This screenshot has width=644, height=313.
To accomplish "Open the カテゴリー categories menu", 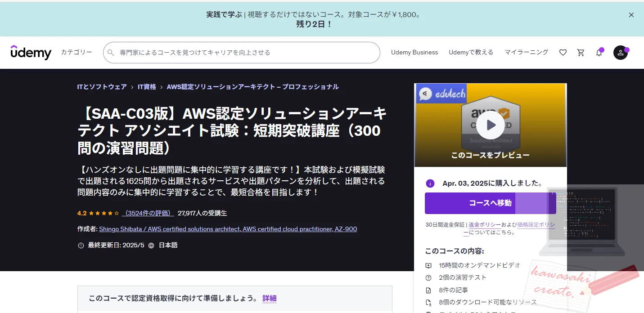I will (77, 52).
